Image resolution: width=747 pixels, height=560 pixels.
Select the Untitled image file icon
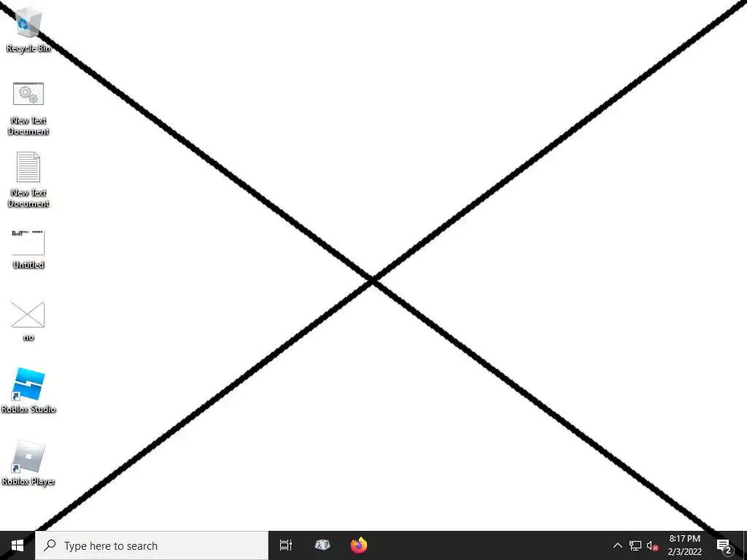[28, 249]
